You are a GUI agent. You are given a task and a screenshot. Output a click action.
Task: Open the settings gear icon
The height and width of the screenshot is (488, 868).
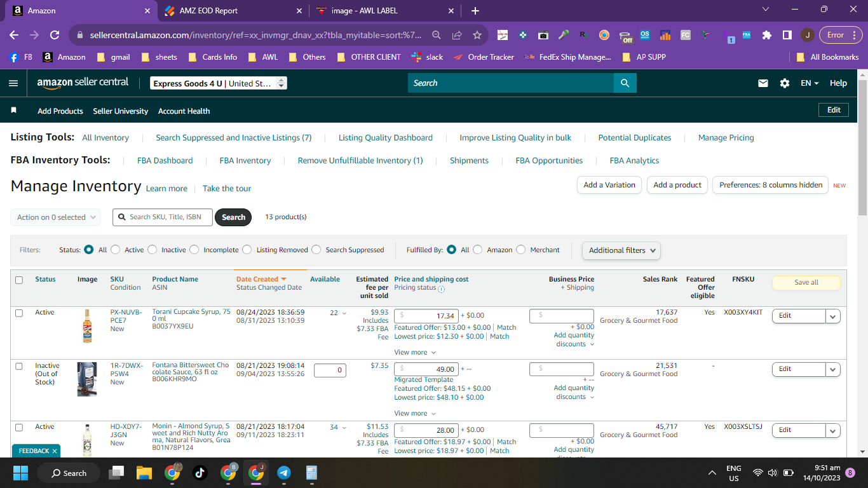785,83
